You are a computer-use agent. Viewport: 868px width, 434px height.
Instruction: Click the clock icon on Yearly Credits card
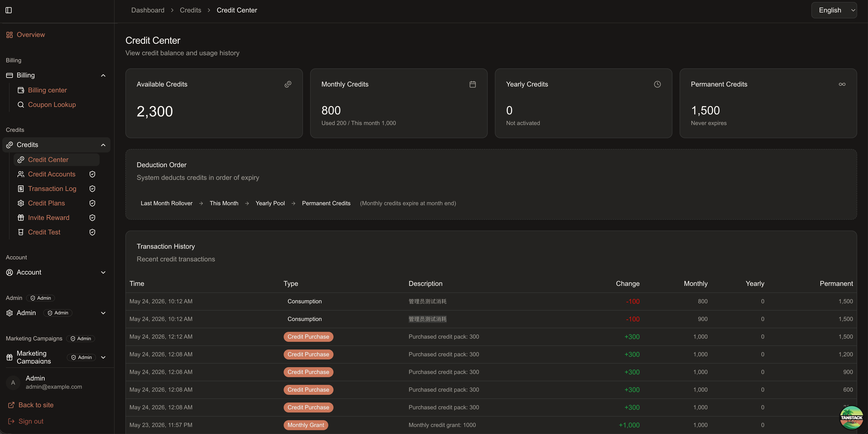tap(657, 84)
